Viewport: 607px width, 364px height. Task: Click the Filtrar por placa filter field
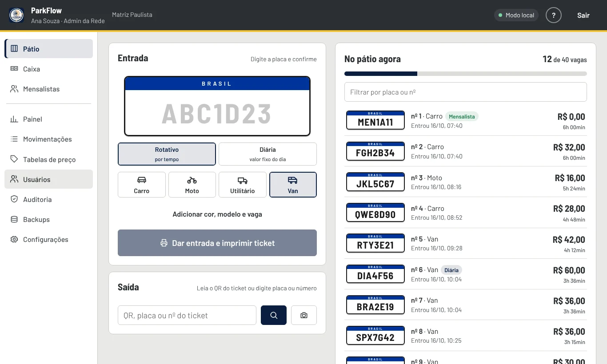[466, 92]
